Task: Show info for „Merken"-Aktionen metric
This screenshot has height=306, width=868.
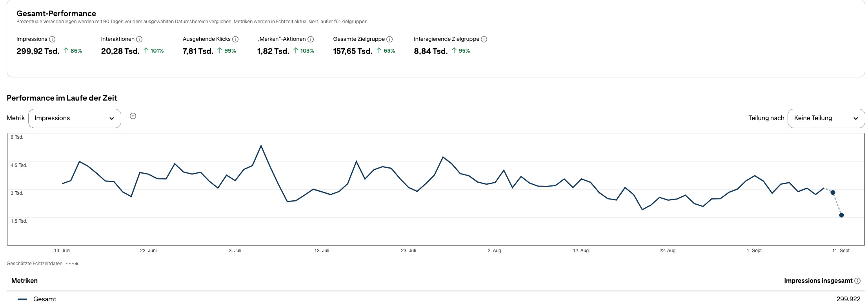Action: click(311, 39)
